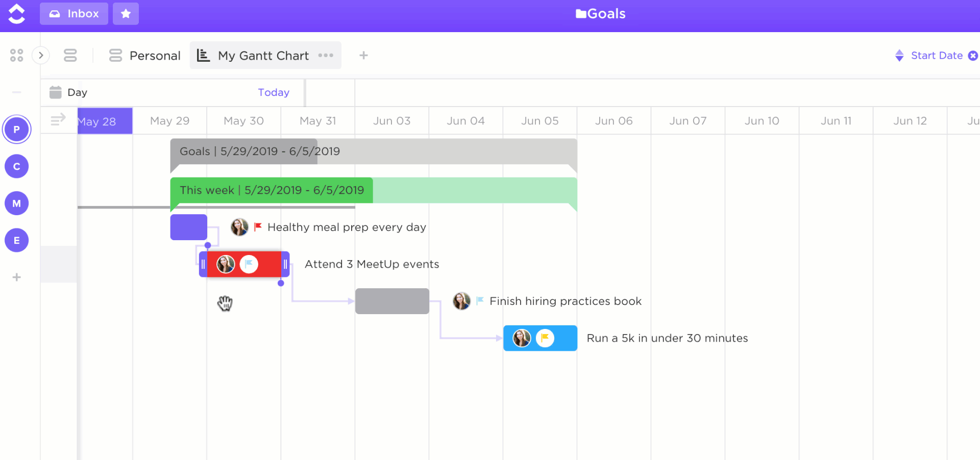Open the apps grid icon
Screen dimensions: 980x460
point(17,55)
